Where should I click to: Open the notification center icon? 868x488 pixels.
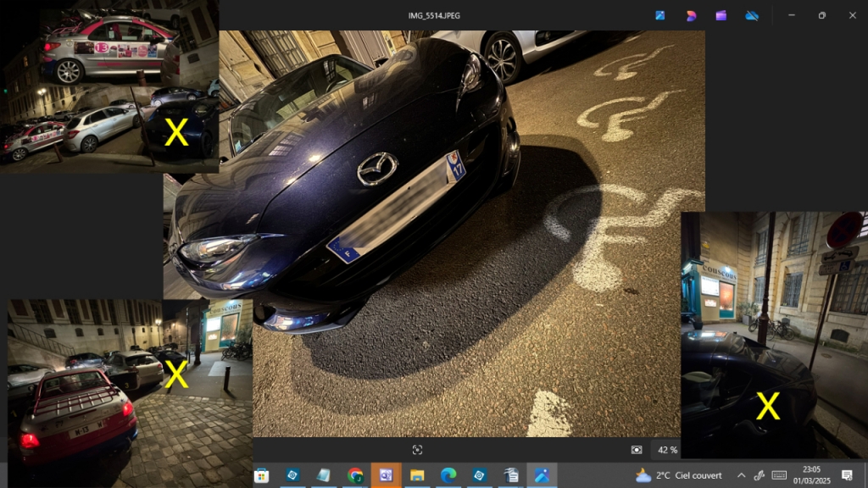tap(847, 475)
